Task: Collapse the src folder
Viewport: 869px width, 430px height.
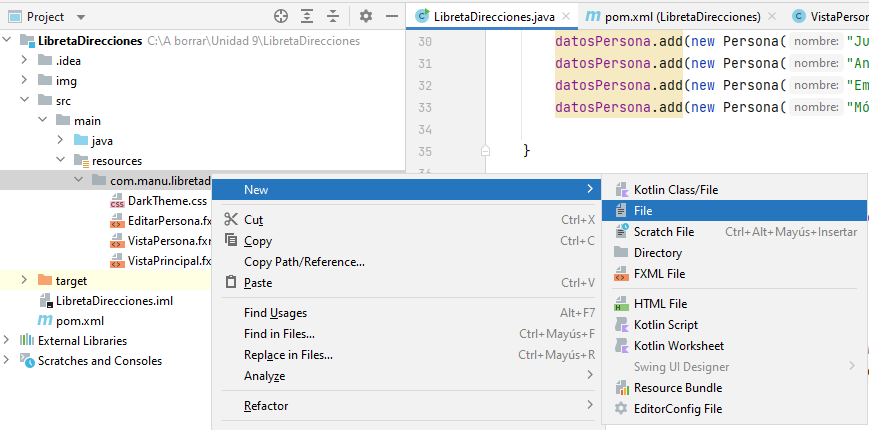Action: coord(24,100)
